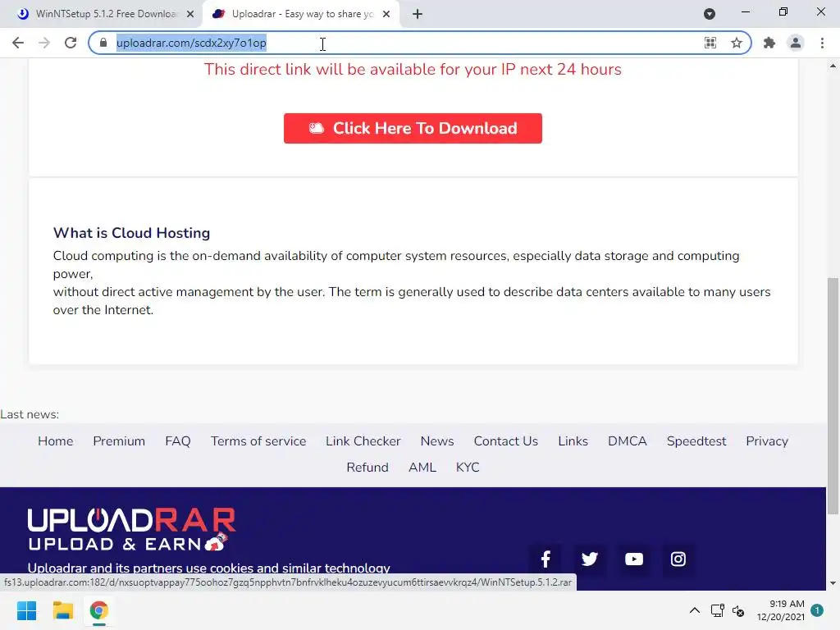Select the Uploadrar tab

click(301, 14)
